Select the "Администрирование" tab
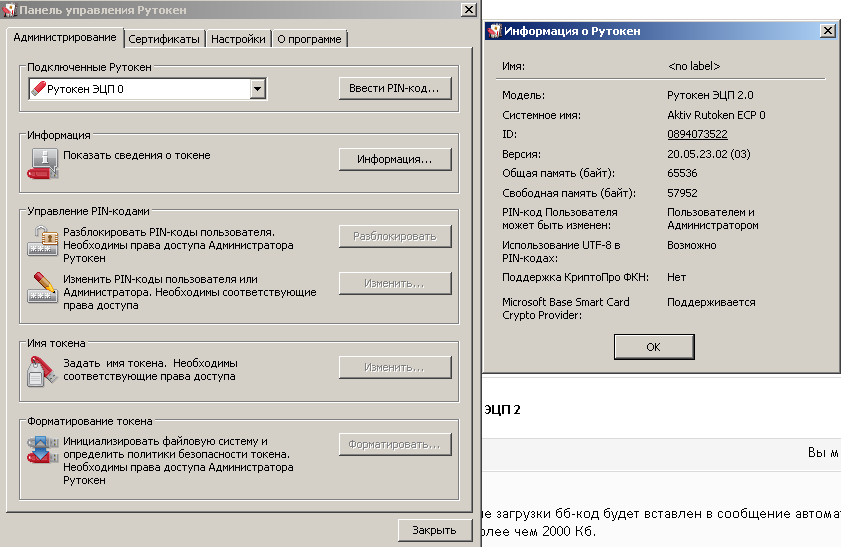The image size is (841, 547). click(x=65, y=38)
